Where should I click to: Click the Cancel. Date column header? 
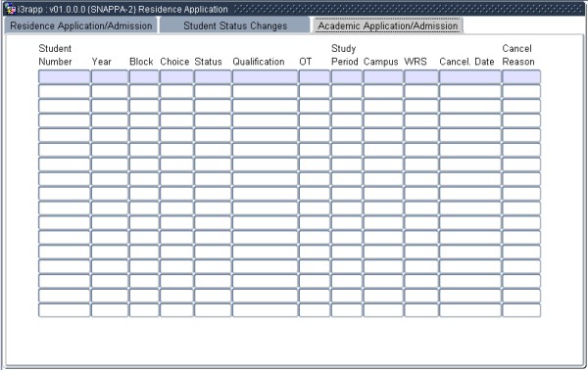(466, 62)
